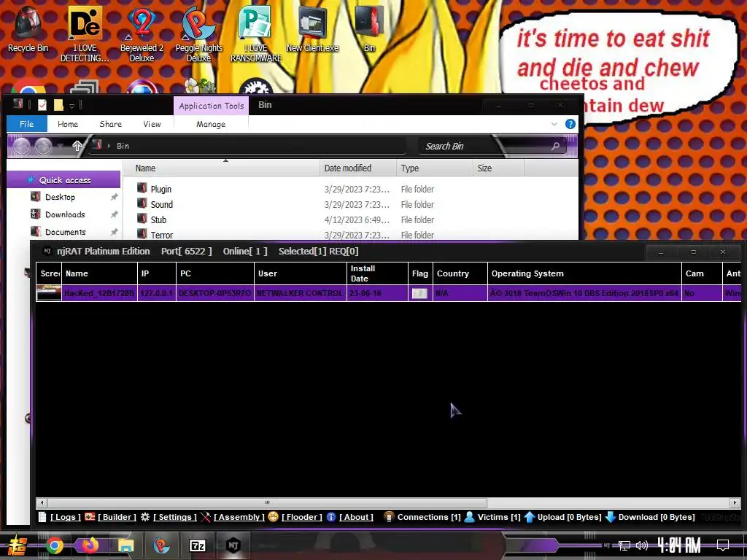Click the [Logs] link in njRAT

pos(66,517)
